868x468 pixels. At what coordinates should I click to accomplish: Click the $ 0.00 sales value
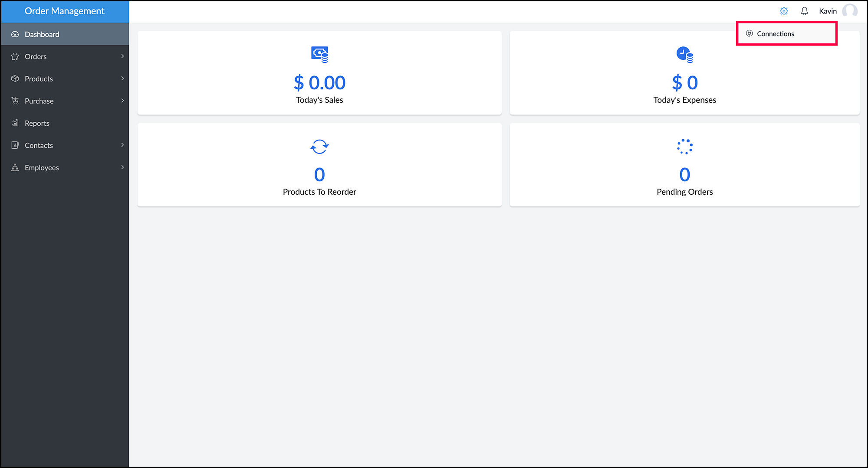319,82
